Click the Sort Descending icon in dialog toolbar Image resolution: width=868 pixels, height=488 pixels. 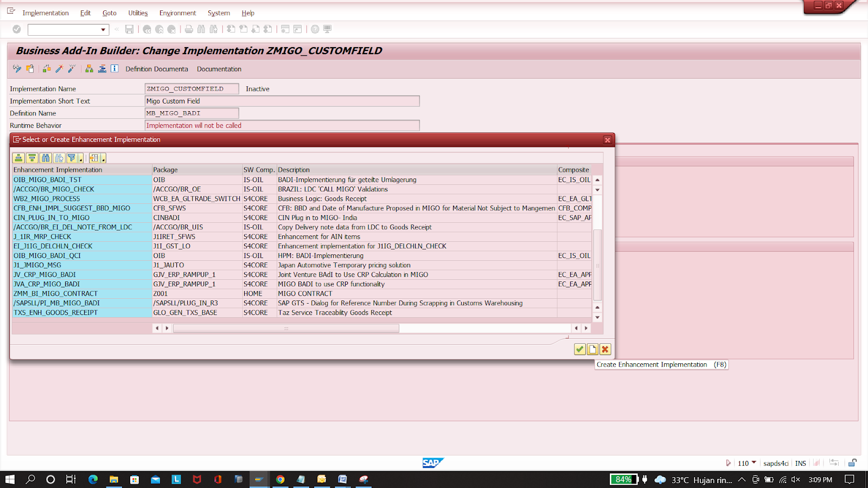tap(32, 158)
